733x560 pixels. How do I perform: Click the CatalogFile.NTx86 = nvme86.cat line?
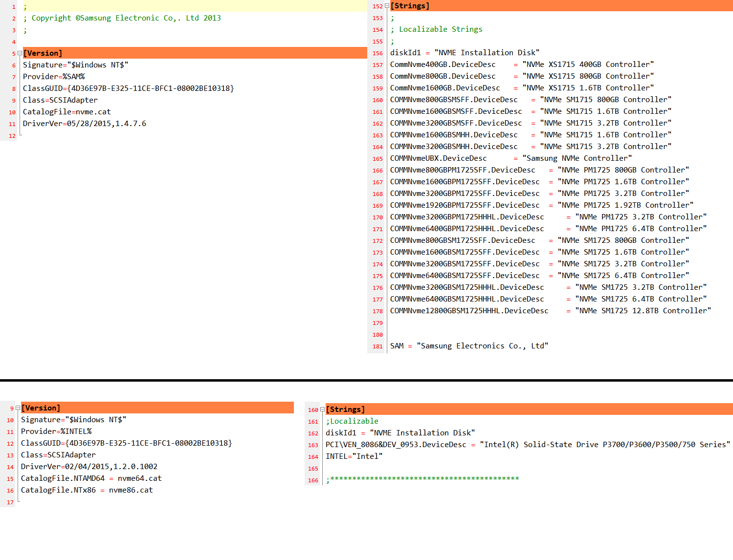87,490
